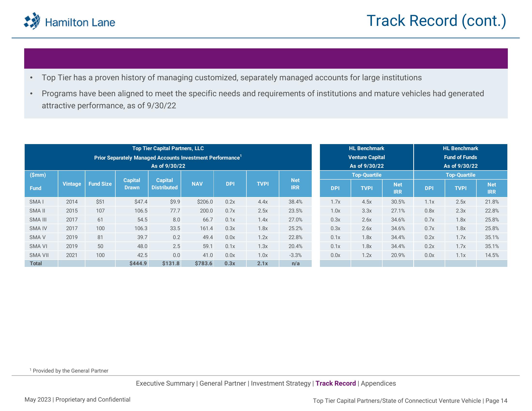Click venture benchmark TVPI 4.5x
The width and height of the screenshot is (532, 411).
coord(367,202)
